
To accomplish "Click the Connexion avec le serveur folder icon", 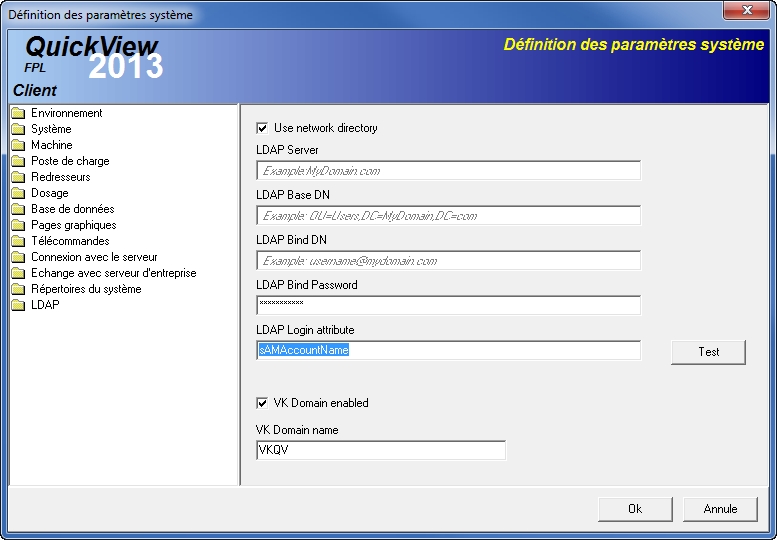I will point(18,257).
